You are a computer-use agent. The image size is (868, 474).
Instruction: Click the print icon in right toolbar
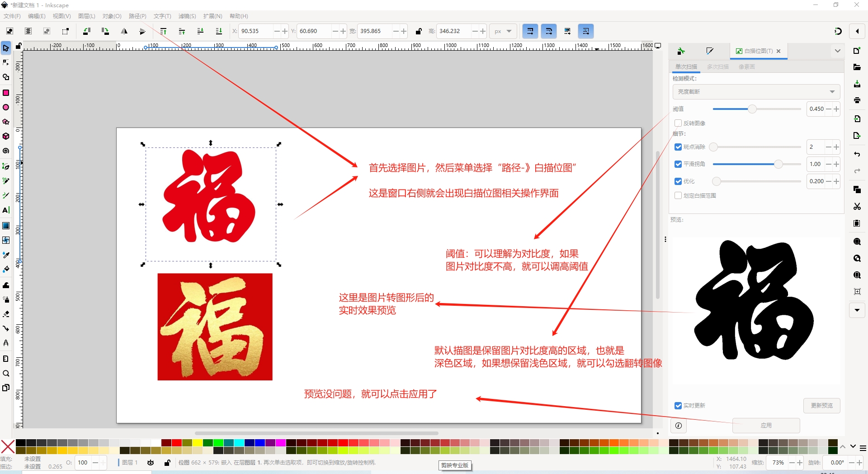pos(857,100)
